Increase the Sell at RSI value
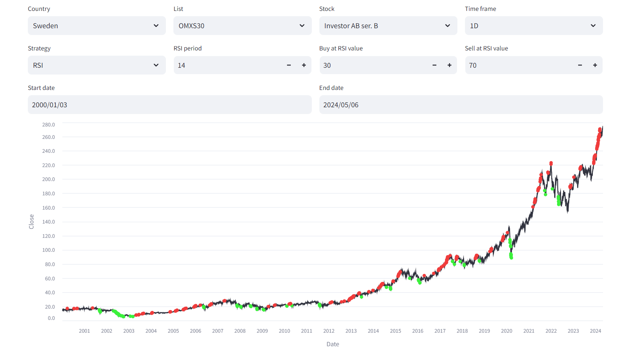The height and width of the screenshot is (350, 644). [595, 65]
